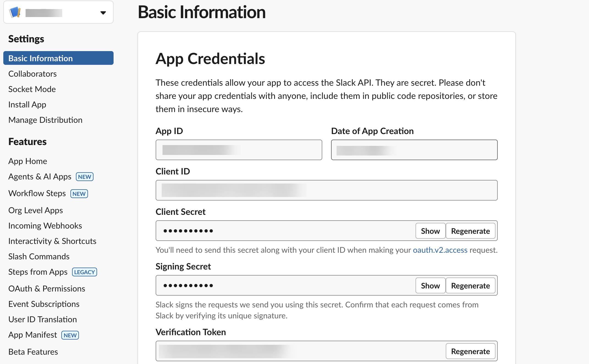Click the App ID field
589x364 pixels.
pos(239,150)
